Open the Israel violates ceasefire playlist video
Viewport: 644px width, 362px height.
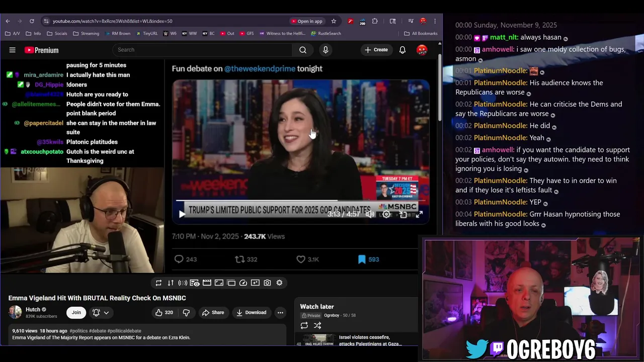(x=357, y=340)
